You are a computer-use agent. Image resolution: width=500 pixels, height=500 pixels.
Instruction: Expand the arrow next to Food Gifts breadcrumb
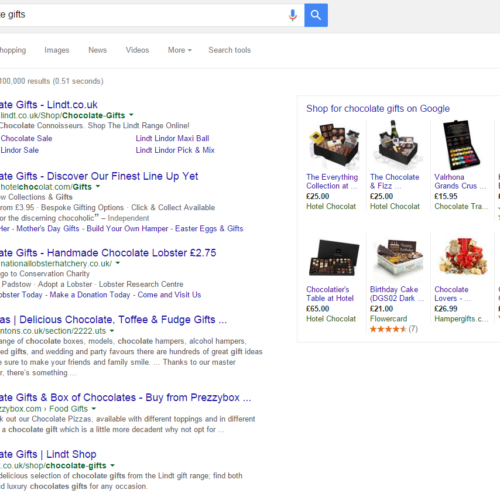(x=94, y=408)
